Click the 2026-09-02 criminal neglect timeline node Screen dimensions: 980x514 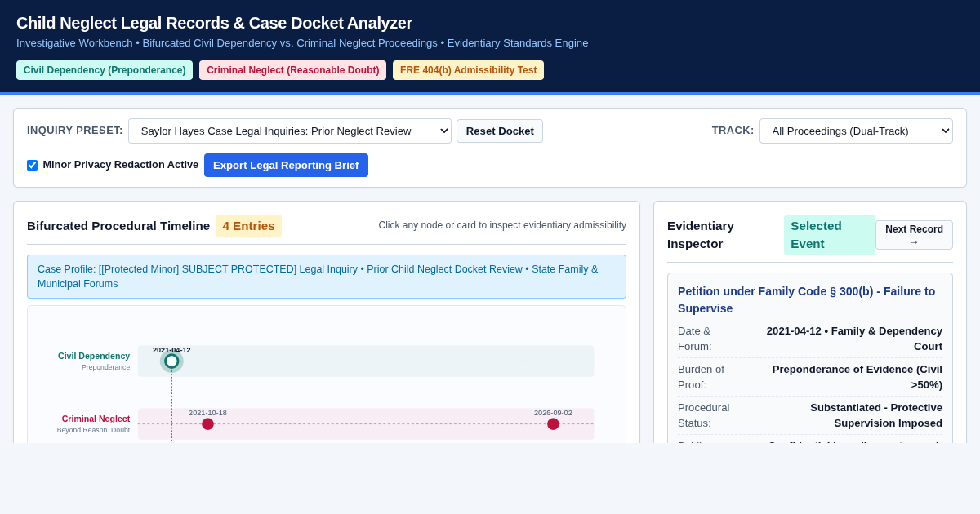(553, 423)
